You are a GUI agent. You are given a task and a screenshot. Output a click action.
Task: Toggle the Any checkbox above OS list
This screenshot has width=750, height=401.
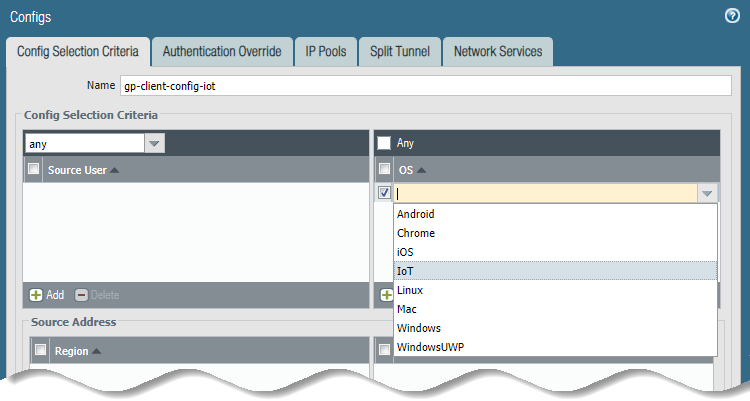(x=384, y=143)
